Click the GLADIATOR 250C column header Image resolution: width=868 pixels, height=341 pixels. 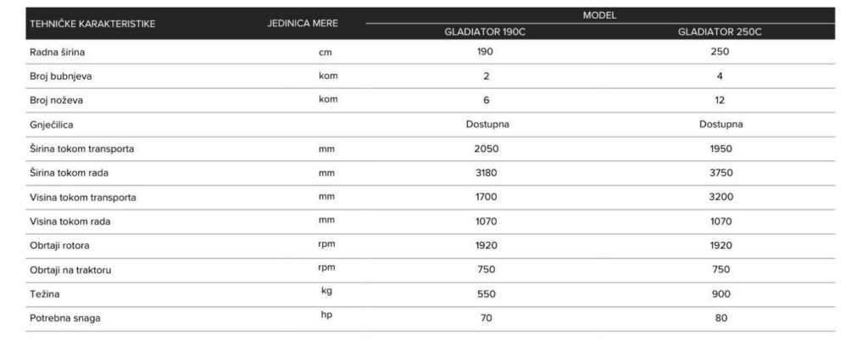click(x=720, y=32)
